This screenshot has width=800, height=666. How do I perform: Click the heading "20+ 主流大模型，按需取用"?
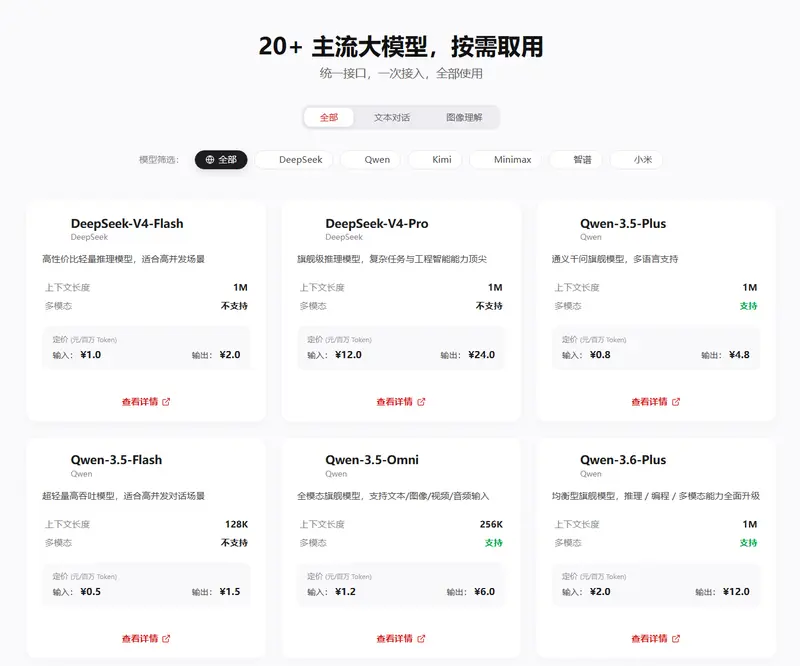coord(401,46)
